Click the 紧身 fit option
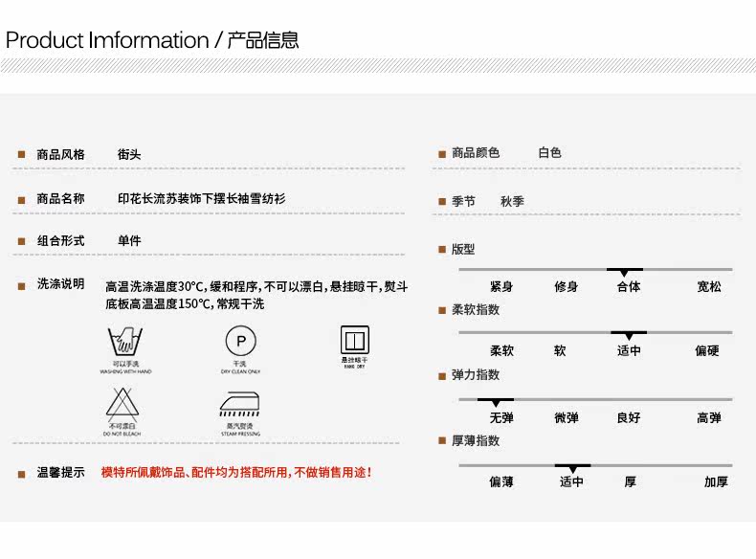 coord(501,286)
